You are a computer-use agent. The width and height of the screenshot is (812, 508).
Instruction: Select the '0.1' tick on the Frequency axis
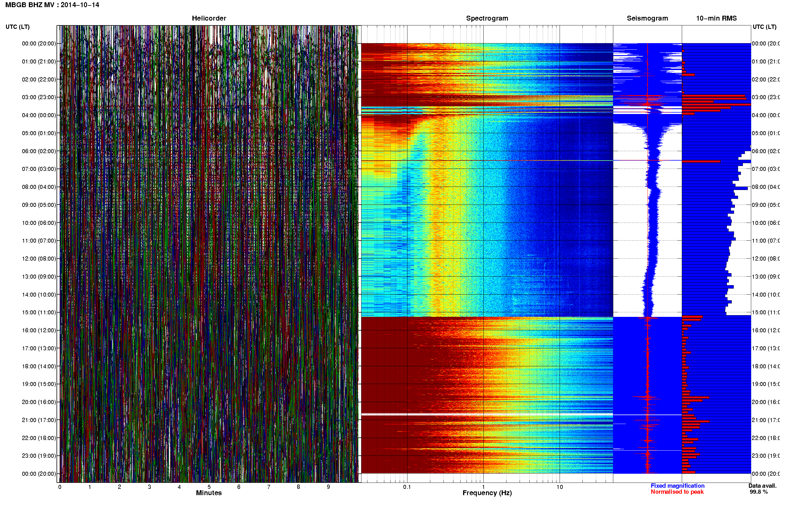point(407,487)
